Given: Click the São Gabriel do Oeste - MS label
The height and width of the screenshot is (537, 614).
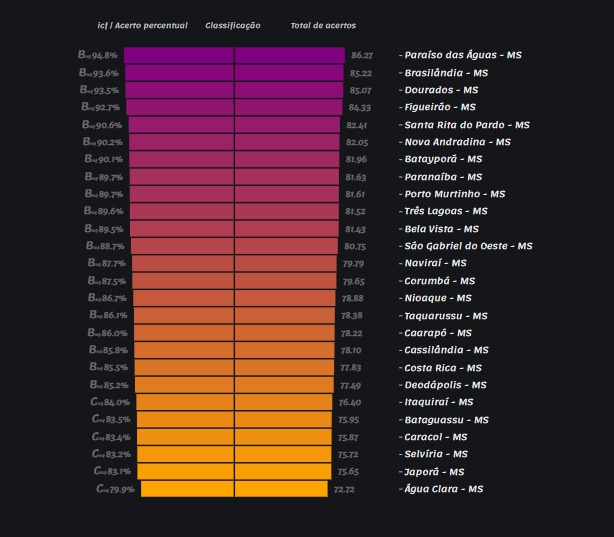Looking at the screenshot, I should click(x=468, y=246).
